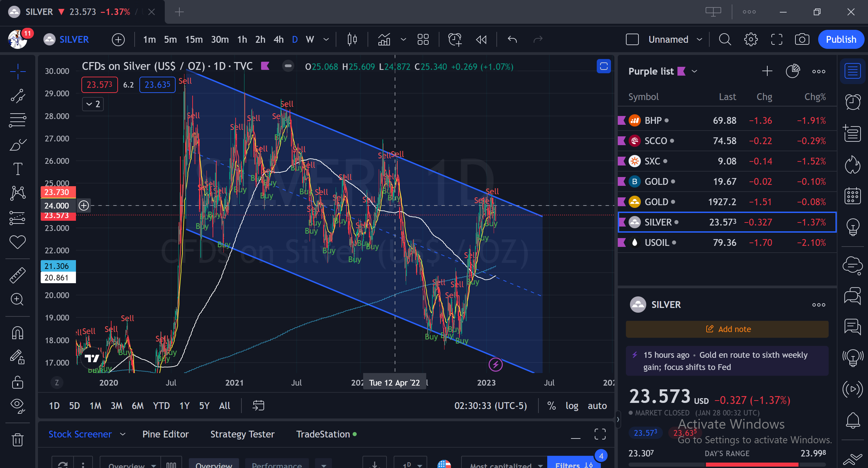Select the trend line drawing tool
This screenshot has height=468, width=868.
pos(18,96)
